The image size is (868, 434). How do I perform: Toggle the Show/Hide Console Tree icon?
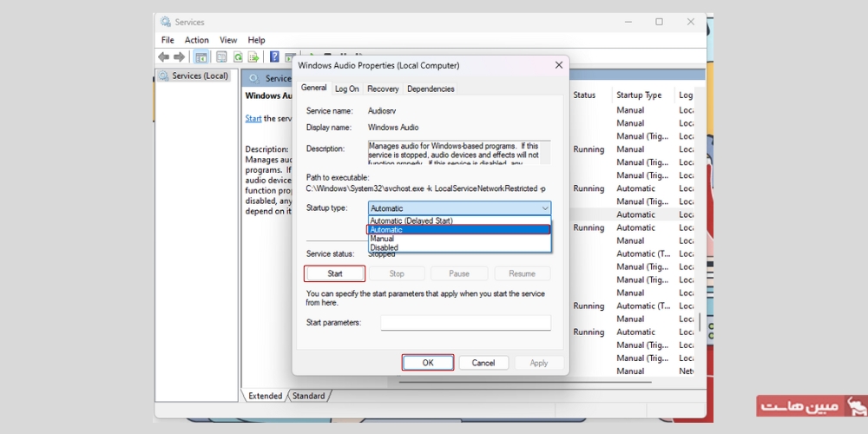pyautogui.click(x=201, y=57)
